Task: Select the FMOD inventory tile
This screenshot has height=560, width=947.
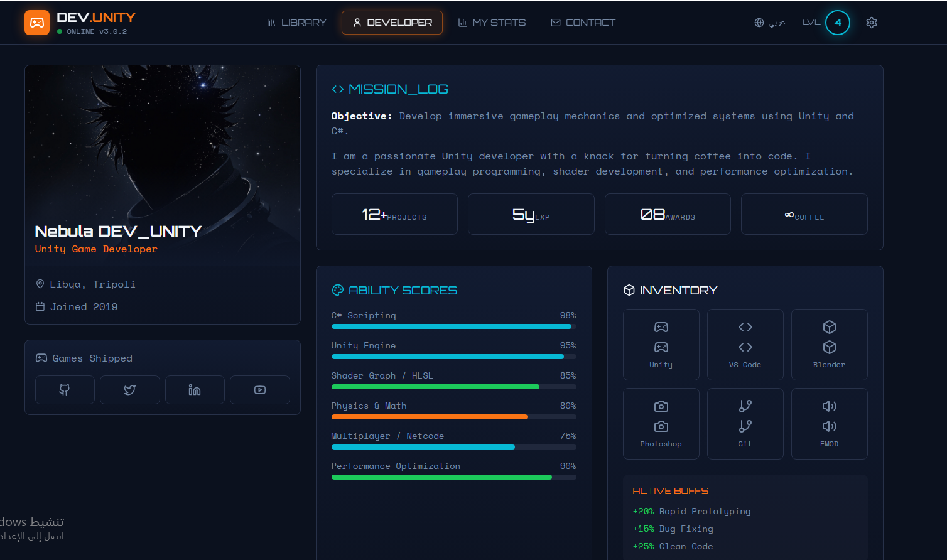Action: [x=829, y=424]
